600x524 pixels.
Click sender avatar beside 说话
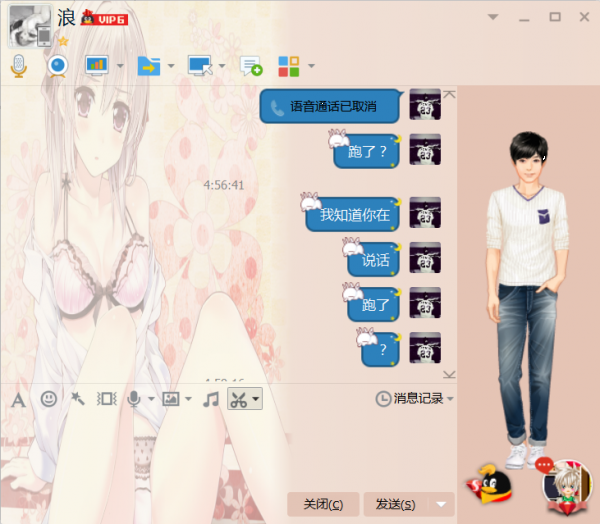coord(425,258)
